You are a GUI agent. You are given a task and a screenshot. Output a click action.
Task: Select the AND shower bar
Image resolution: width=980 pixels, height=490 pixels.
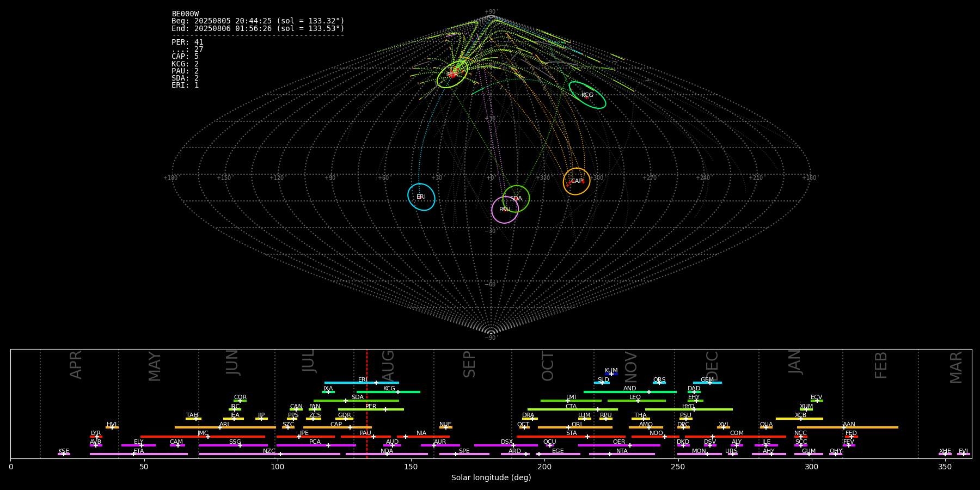tap(630, 392)
